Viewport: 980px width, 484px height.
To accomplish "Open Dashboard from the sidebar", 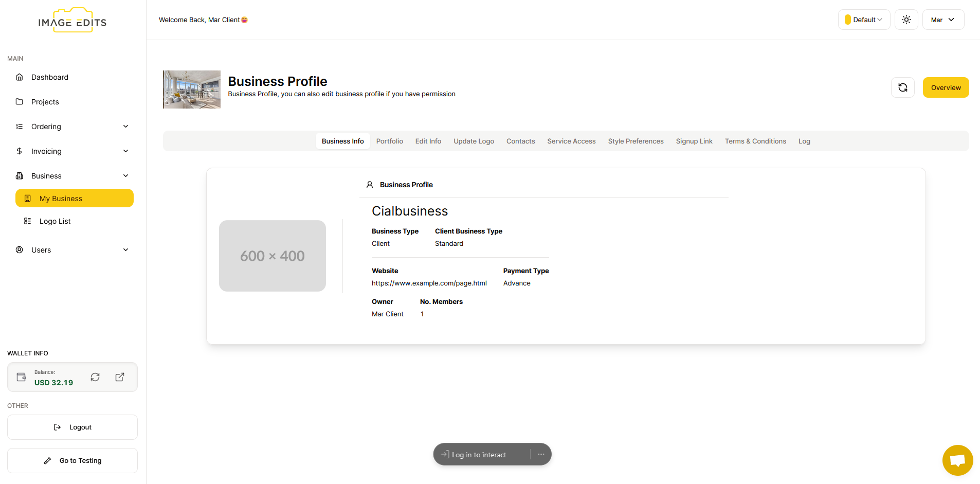I will 49,77.
